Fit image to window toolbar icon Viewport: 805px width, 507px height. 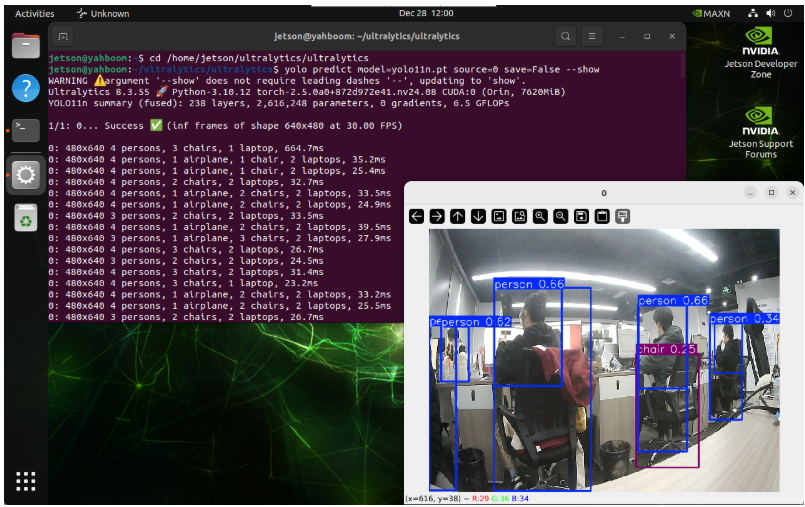(519, 216)
